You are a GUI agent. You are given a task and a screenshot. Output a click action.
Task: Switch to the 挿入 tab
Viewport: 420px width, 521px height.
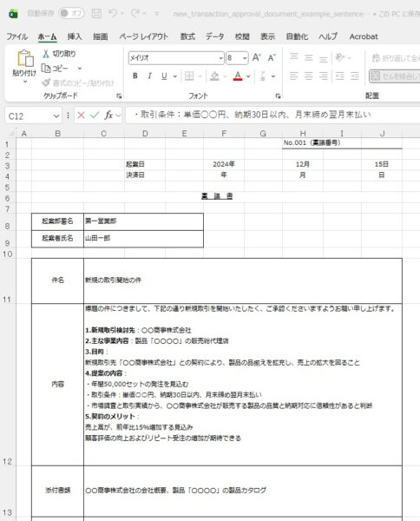click(x=75, y=36)
